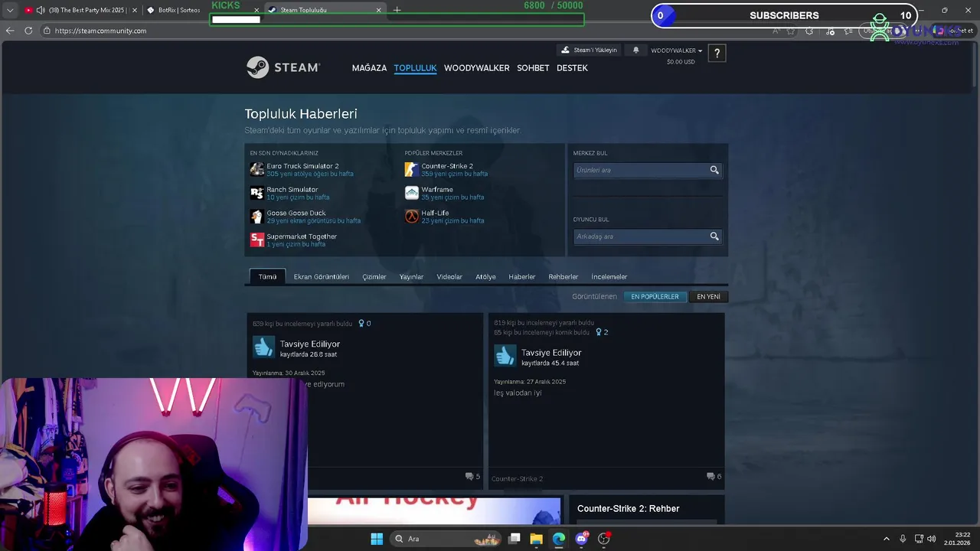
Task: Switch to the Videolar tab
Action: (x=449, y=276)
